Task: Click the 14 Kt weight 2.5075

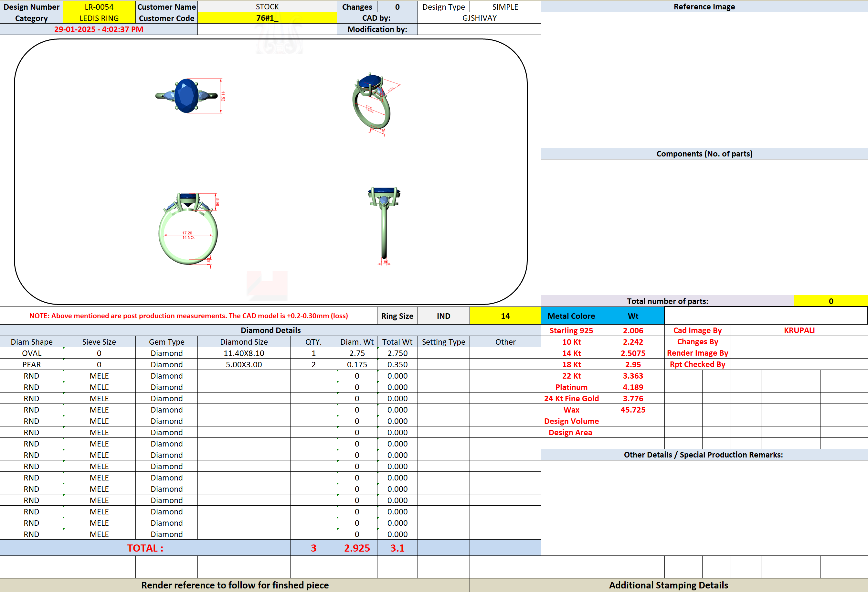Action: tap(633, 353)
